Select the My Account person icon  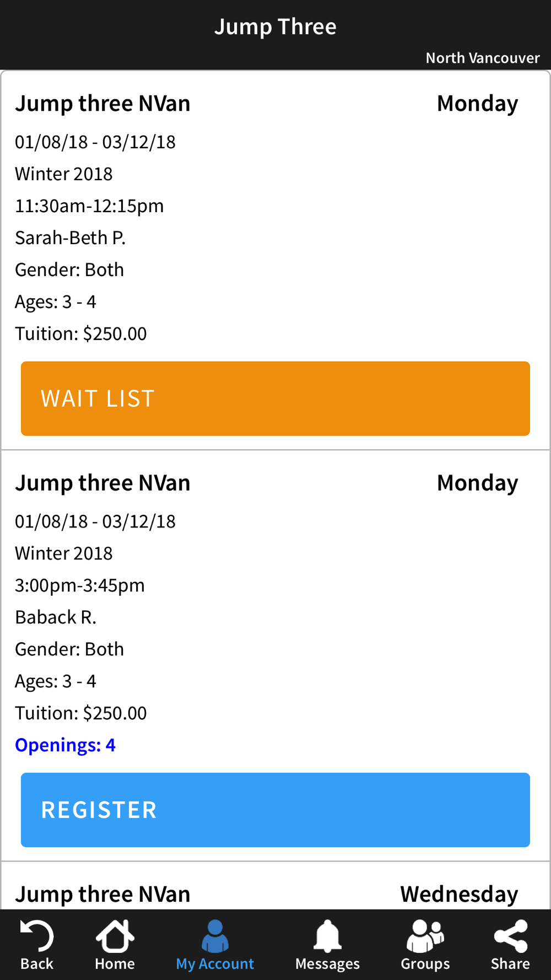point(215,936)
